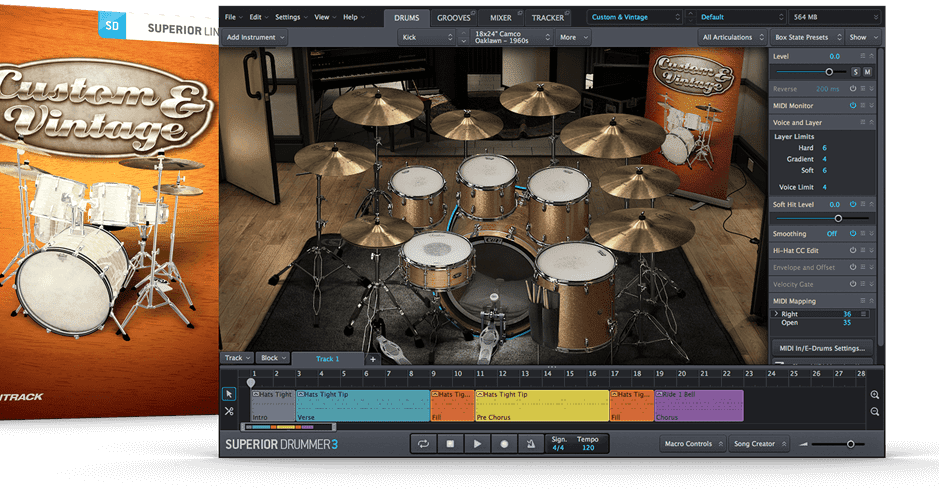Adjust the Level slider handle
This screenshot has height=493, width=939.
[x=829, y=72]
